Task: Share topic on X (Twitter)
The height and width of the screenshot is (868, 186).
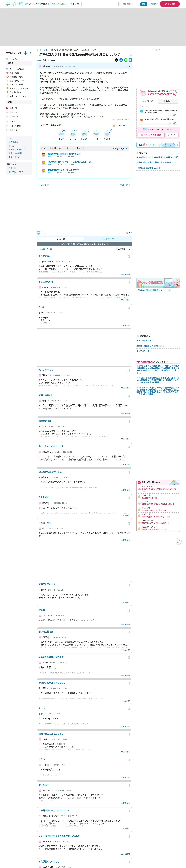Action: 116,60
